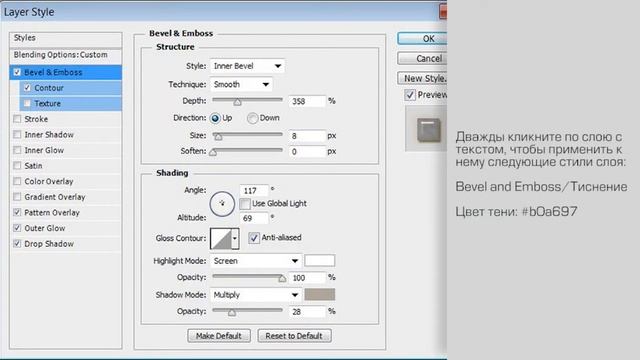Open the Stroke settings label
Viewport: 640px width, 360px height.
tap(36, 119)
